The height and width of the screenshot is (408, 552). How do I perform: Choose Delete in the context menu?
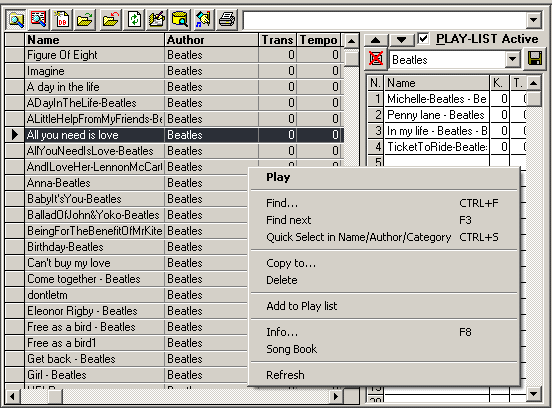384,280
